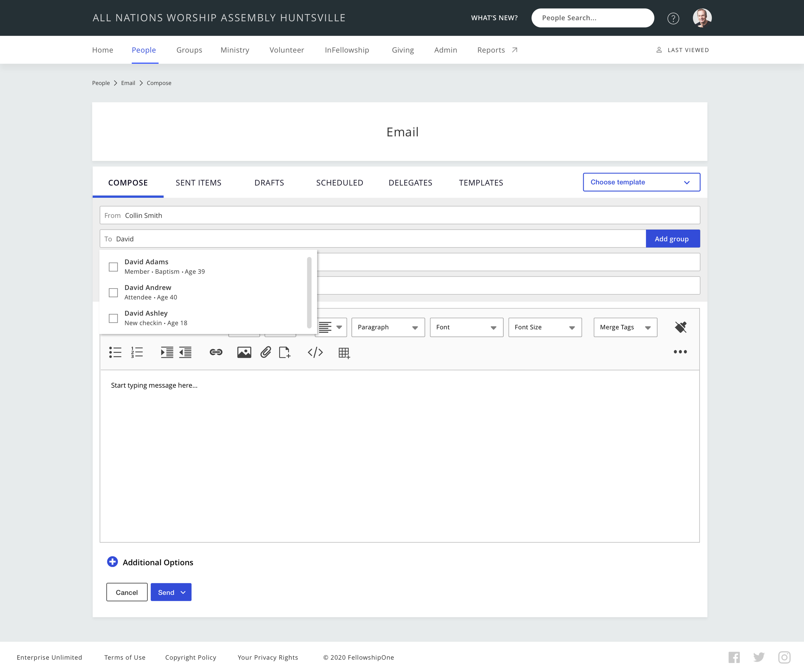The width and height of the screenshot is (804, 672).
Task: Select David Andrew's checkbox
Action: point(113,292)
